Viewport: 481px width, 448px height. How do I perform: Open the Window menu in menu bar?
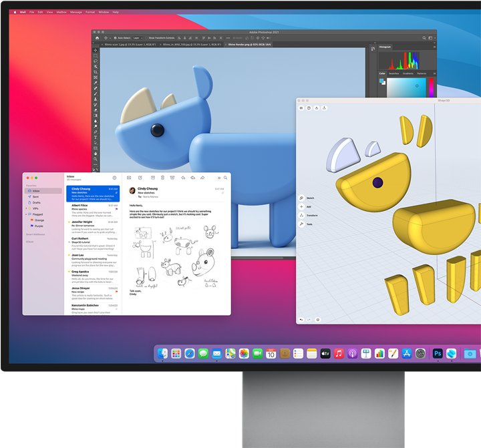click(x=104, y=12)
